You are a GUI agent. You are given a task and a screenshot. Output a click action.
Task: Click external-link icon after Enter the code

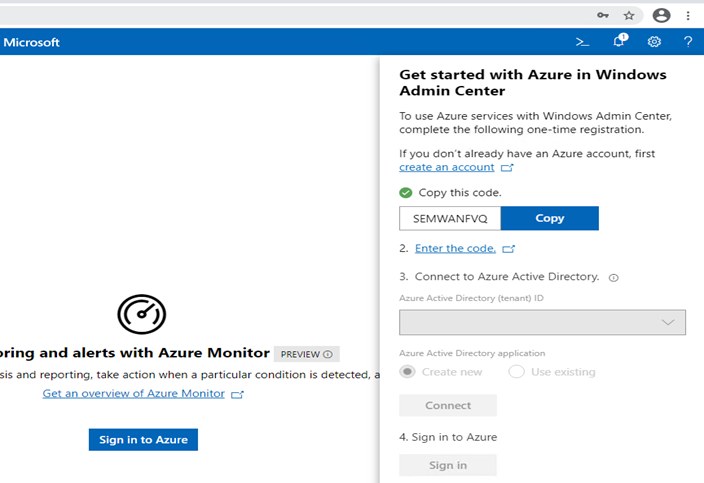(508, 249)
